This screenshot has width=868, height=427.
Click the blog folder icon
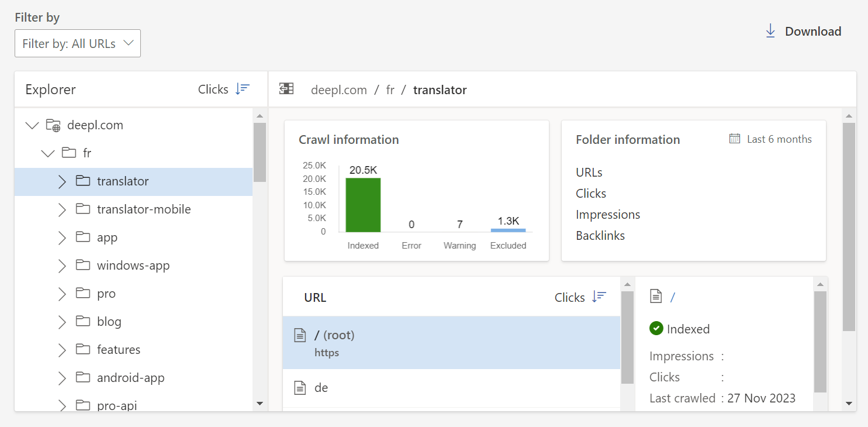tap(83, 321)
